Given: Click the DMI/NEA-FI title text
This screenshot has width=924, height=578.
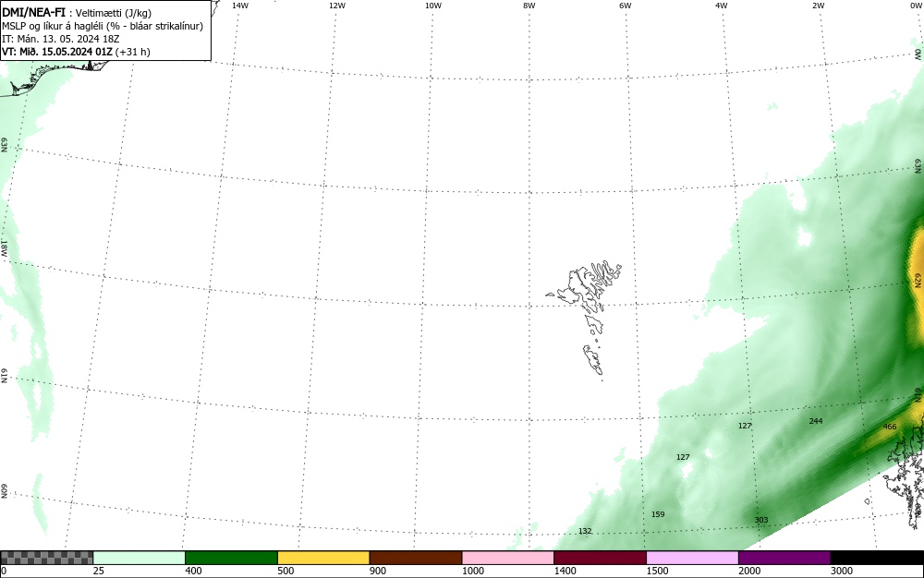Looking at the screenshot, I should tap(33, 12).
